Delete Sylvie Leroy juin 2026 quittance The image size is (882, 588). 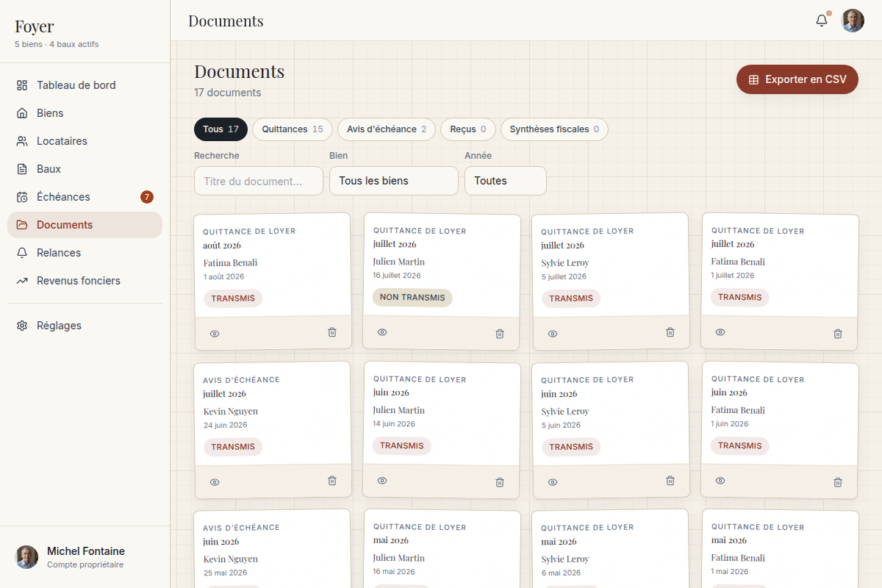point(670,481)
